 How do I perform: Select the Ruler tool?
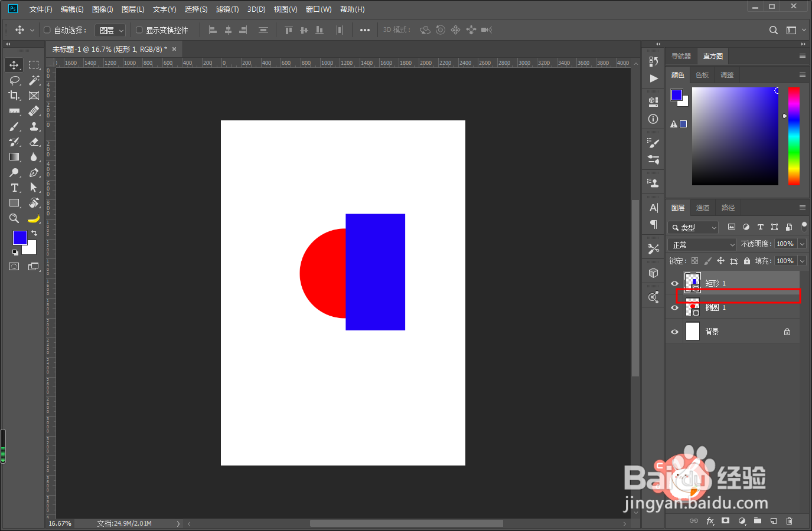point(14,111)
